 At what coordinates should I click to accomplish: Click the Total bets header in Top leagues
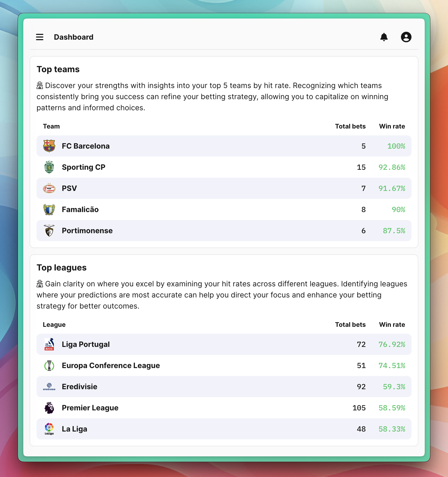pyautogui.click(x=350, y=325)
